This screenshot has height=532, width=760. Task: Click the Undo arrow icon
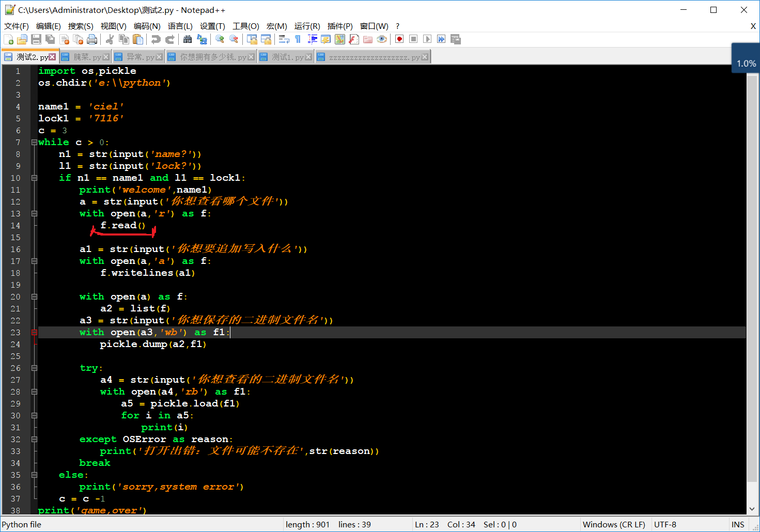[156, 39]
